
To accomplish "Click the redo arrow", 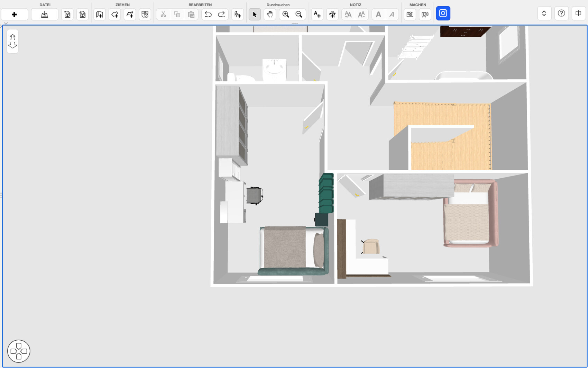I will pos(221,15).
